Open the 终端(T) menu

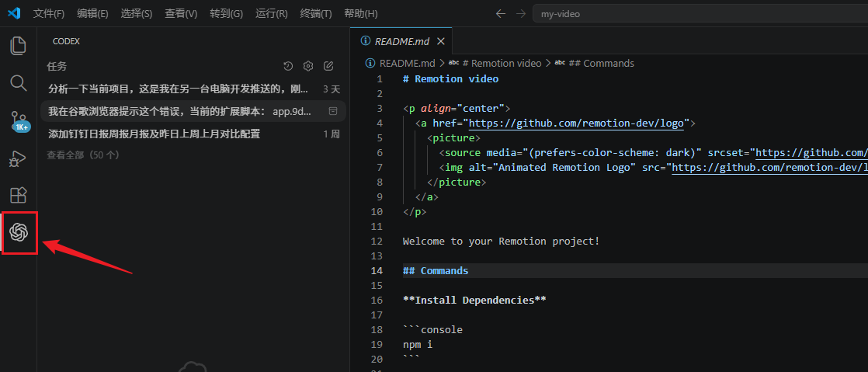[x=315, y=14]
